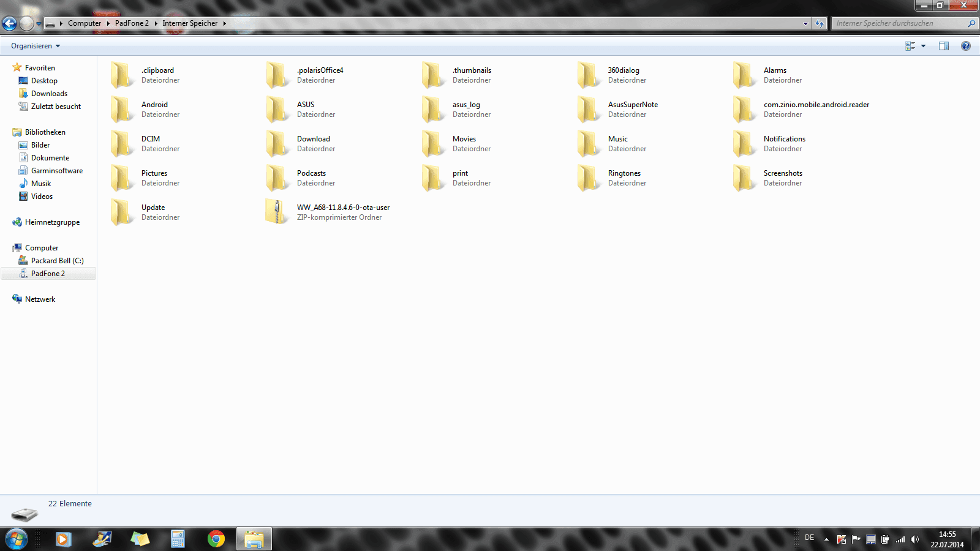Refresh the Interner Speicher view
980x551 pixels.
click(820, 24)
